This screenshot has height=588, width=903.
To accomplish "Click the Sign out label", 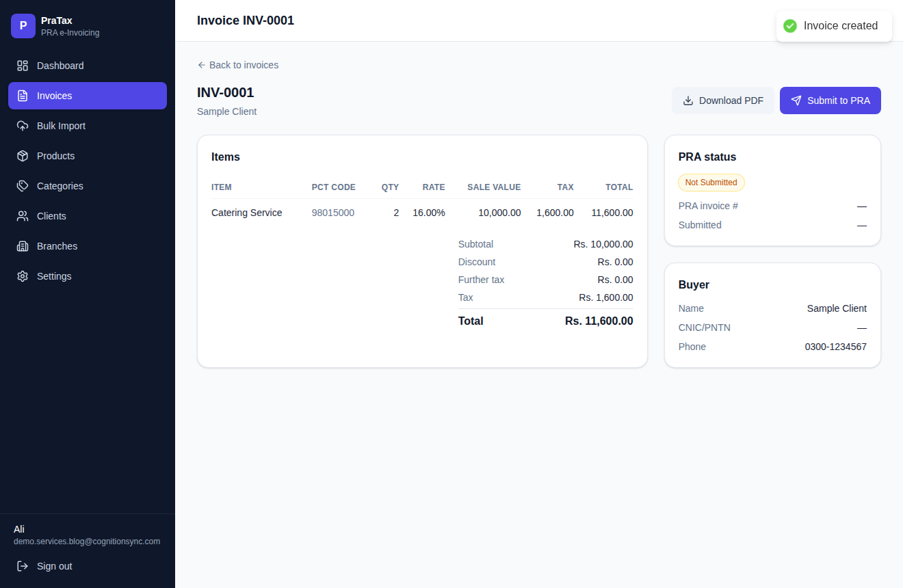I will point(55,566).
